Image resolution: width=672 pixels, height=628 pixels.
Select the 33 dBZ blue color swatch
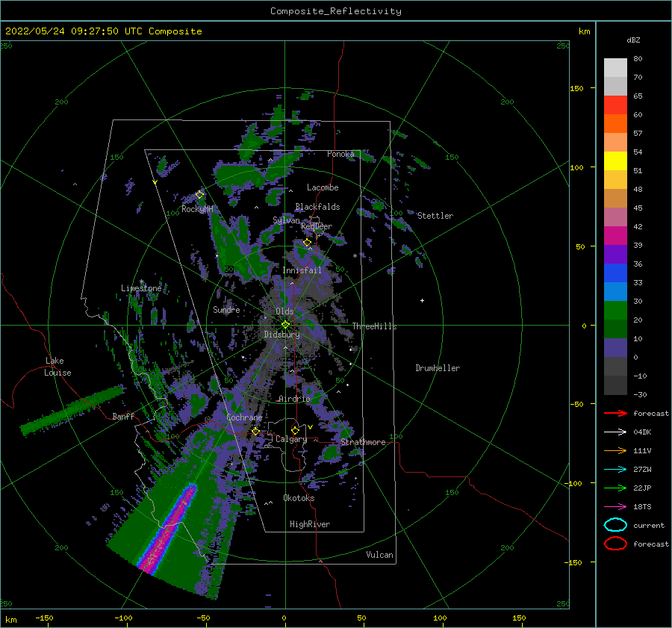[x=615, y=273]
